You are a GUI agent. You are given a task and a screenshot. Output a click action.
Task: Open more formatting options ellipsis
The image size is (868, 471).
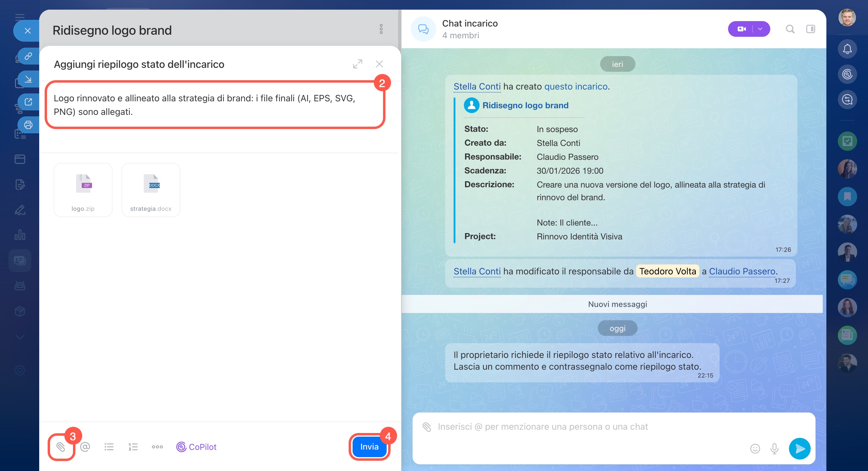click(x=157, y=447)
